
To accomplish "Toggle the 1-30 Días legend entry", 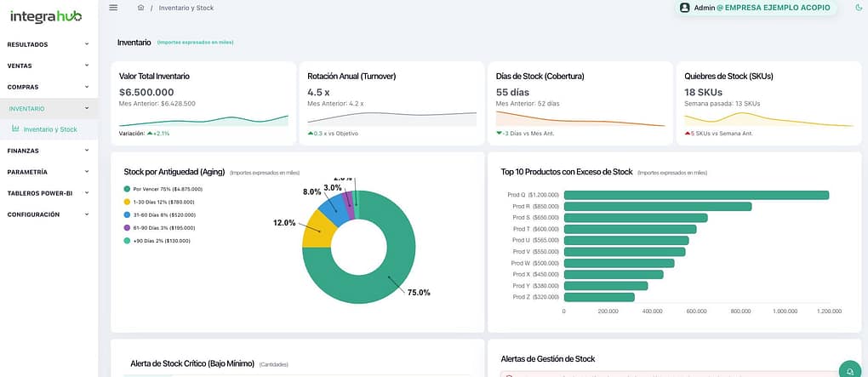I will (x=163, y=202).
